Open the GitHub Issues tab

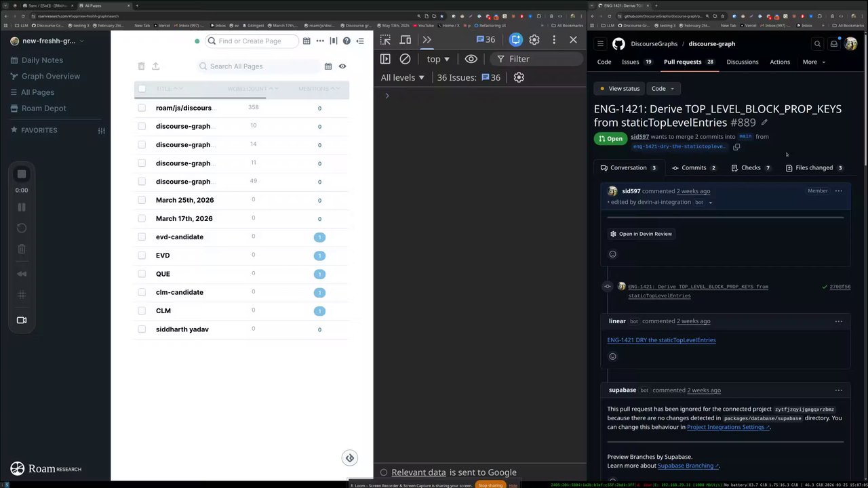pyautogui.click(x=637, y=62)
